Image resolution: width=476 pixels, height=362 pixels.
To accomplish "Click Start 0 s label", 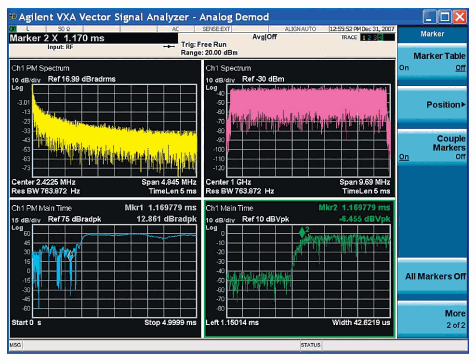I will coord(26,322).
